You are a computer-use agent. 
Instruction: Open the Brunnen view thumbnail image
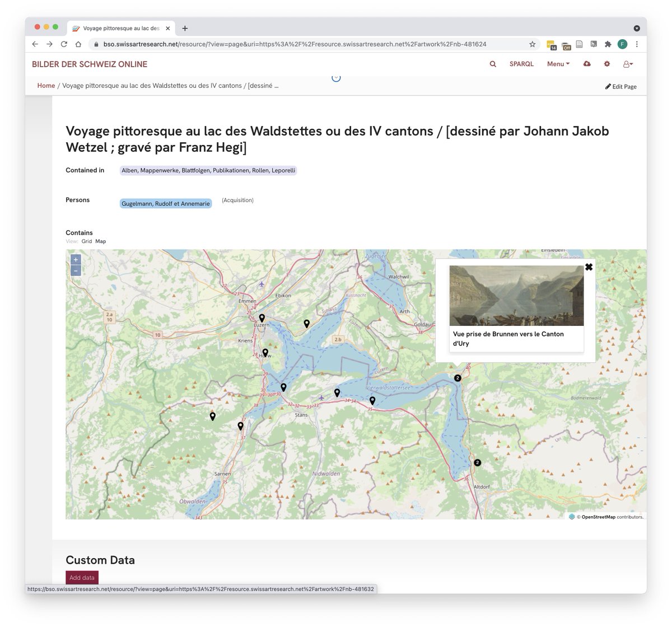(516, 296)
